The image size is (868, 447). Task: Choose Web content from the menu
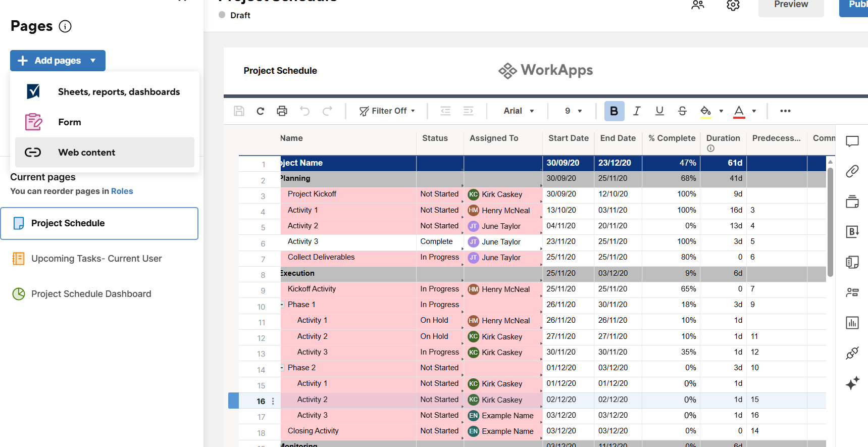point(105,153)
